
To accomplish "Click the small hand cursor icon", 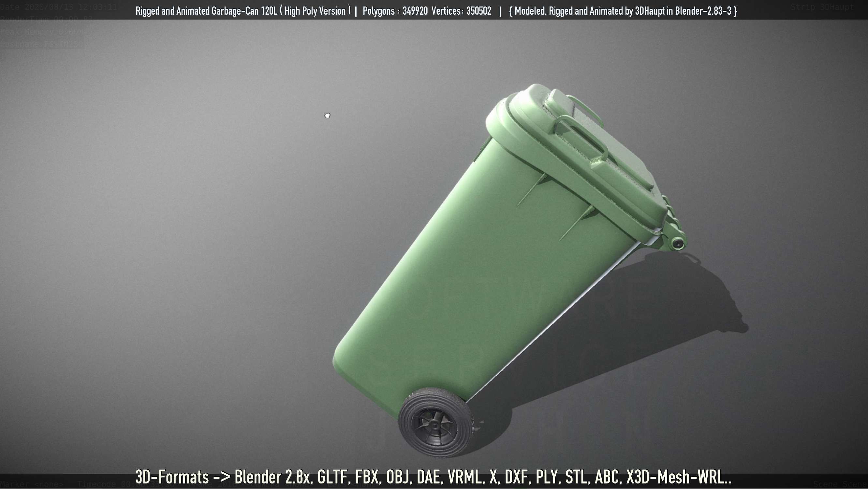I will click(327, 116).
